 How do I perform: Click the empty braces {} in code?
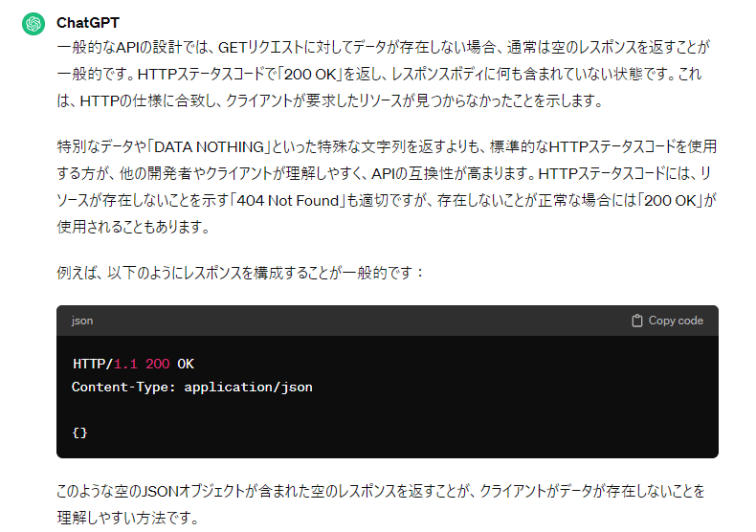79,432
